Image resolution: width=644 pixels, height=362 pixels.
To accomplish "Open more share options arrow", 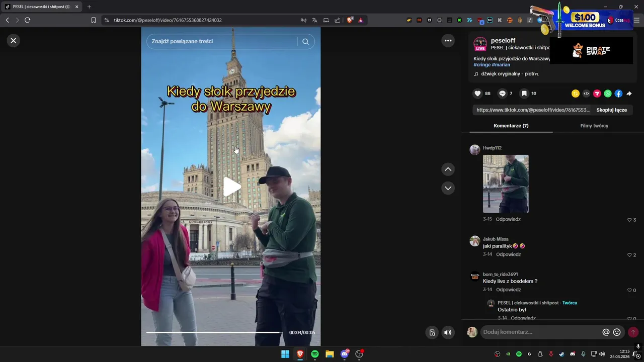I will pos(629,94).
